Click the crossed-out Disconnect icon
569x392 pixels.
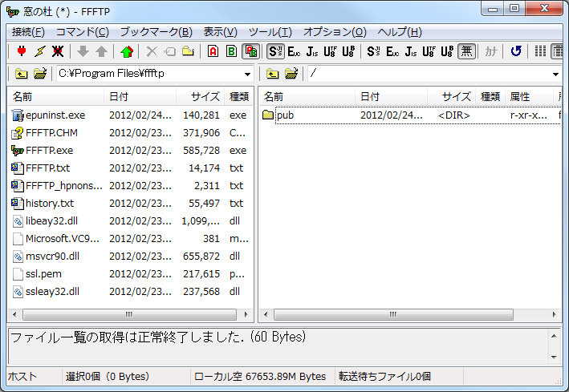pyautogui.click(x=58, y=51)
